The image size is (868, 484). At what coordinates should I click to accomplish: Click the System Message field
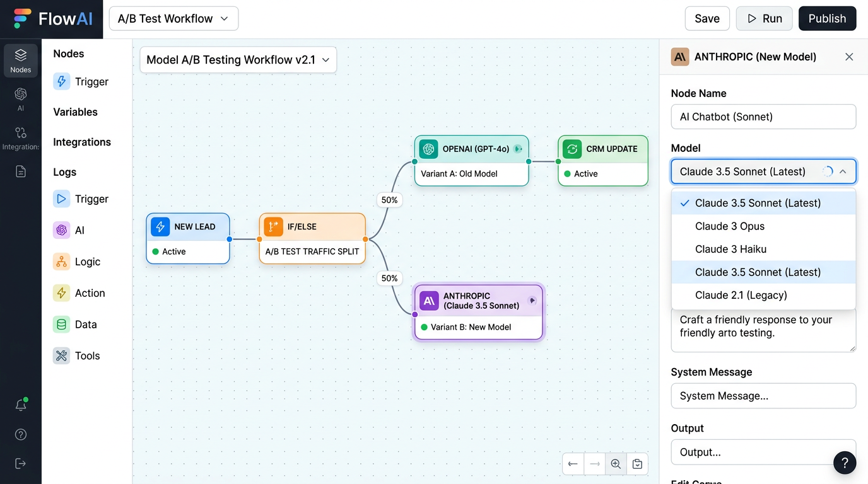pyautogui.click(x=763, y=396)
